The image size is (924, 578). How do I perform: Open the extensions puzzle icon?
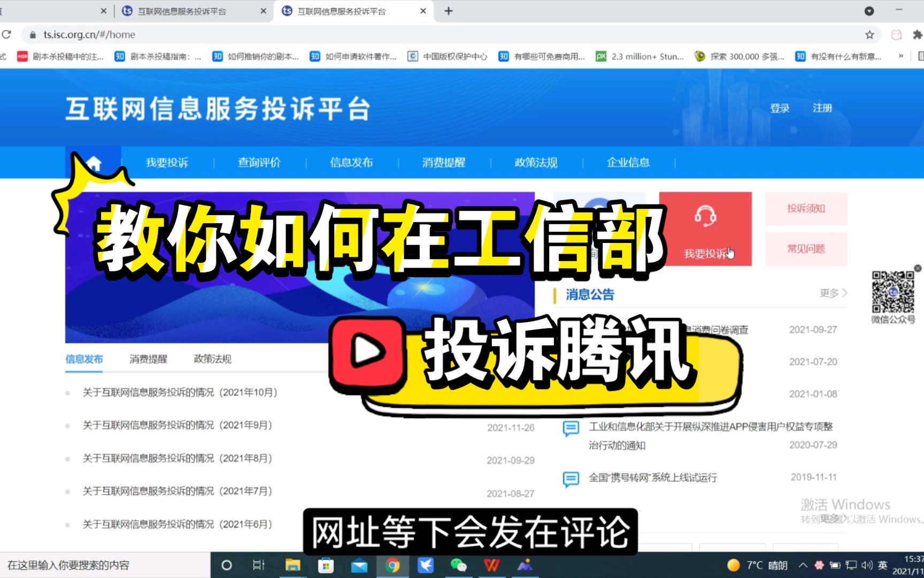(x=918, y=35)
